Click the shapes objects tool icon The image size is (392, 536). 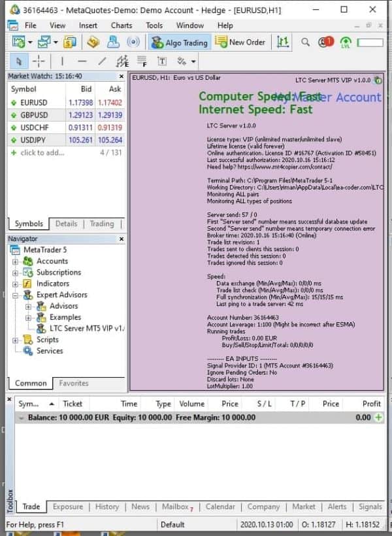pos(182,61)
